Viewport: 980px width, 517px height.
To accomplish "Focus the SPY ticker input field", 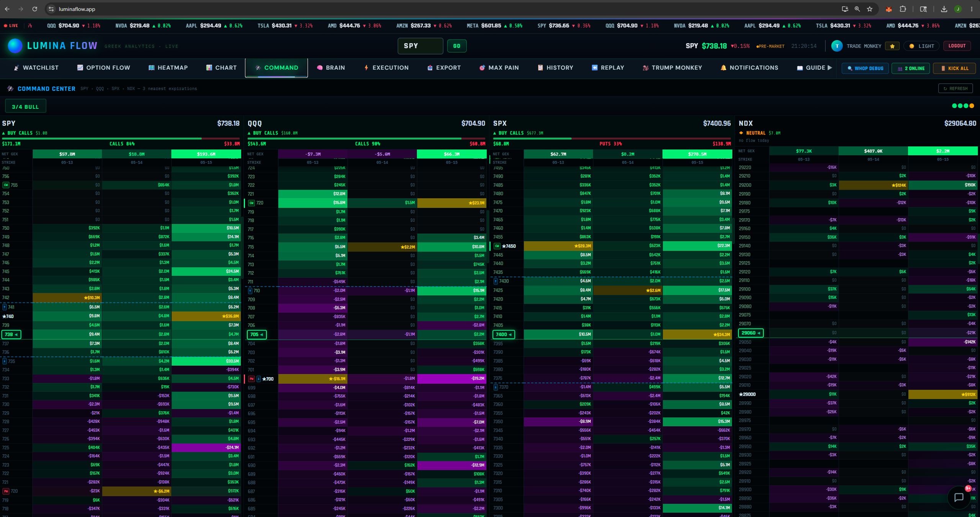I will (420, 46).
